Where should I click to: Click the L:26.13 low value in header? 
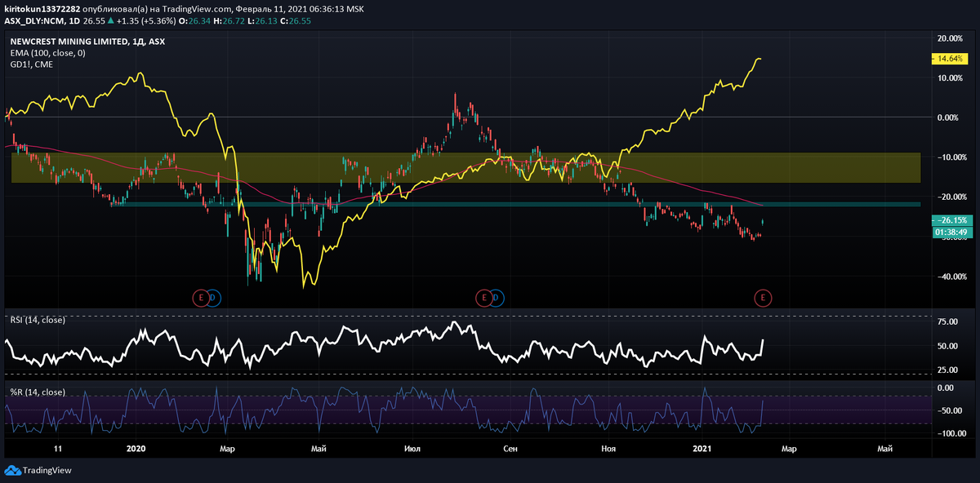pyautogui.click(x=261, y=20)
